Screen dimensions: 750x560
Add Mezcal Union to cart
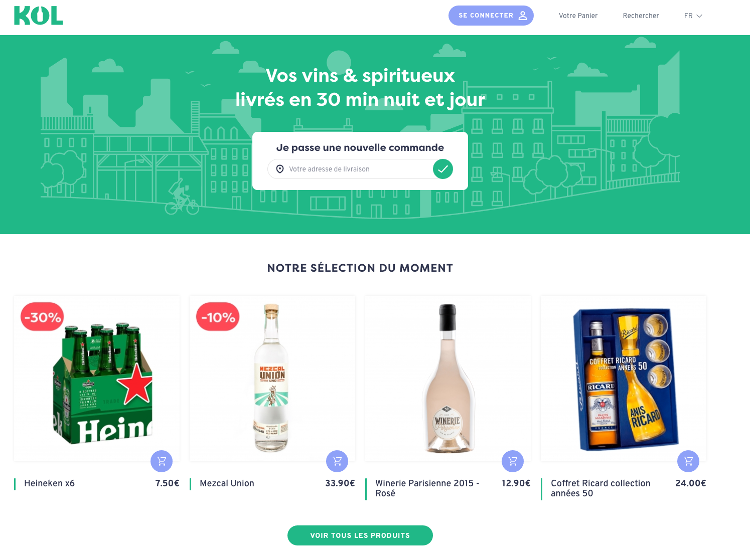click(337, 461)
